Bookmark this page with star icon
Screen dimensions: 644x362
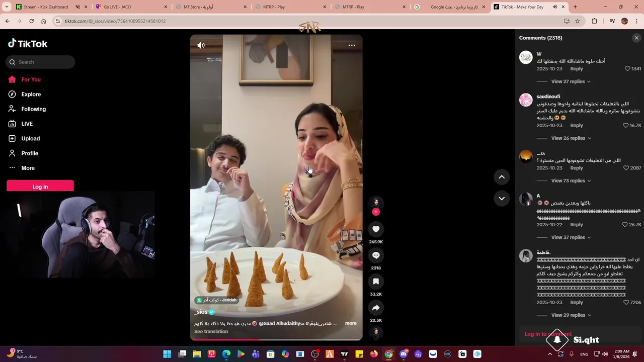(578, 21)
